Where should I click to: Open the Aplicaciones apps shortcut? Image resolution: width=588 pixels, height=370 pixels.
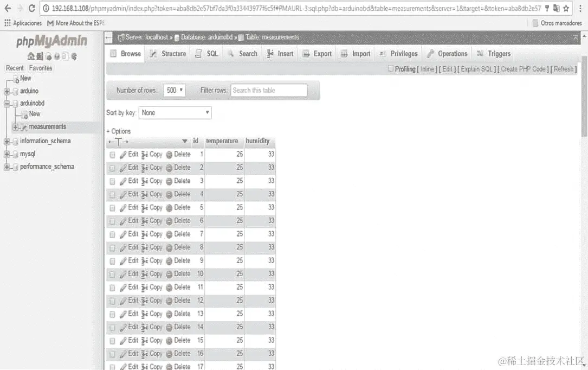(x=23, y=23)
